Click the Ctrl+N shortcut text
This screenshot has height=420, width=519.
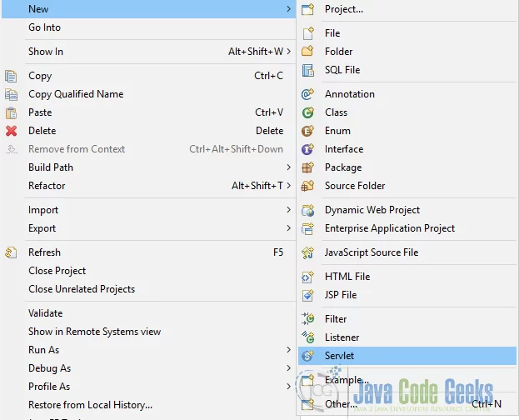point(487,404)
